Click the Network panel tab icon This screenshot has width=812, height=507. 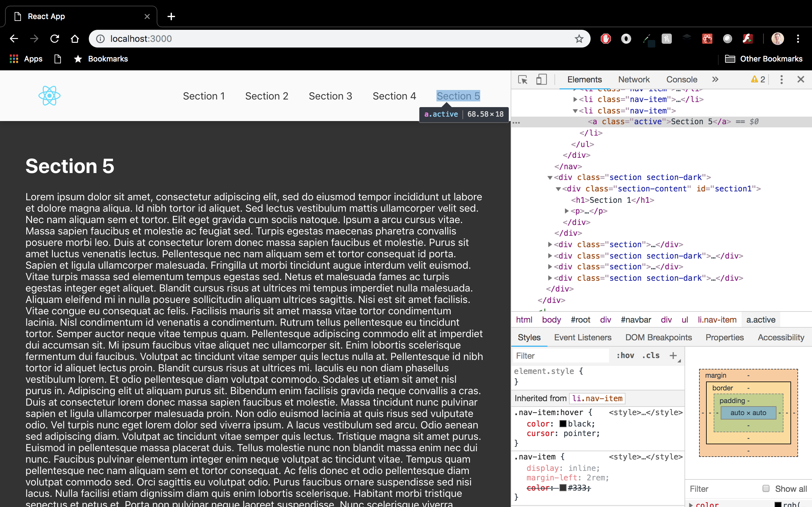click(634, 80)
